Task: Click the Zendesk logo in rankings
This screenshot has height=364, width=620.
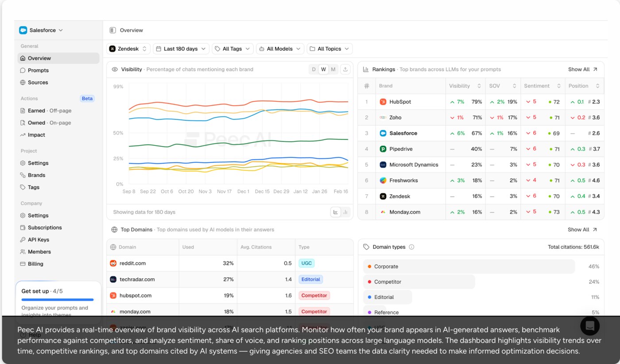Action: pos(383,196)
